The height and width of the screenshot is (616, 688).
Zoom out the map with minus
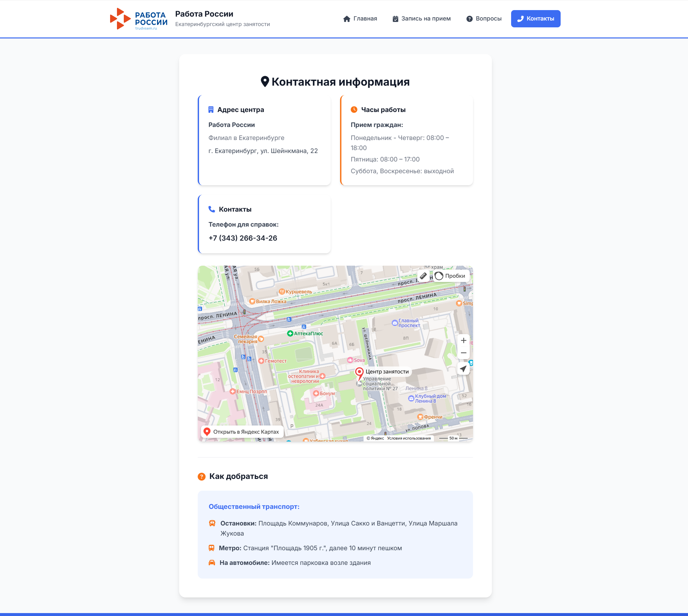[464, 353]
